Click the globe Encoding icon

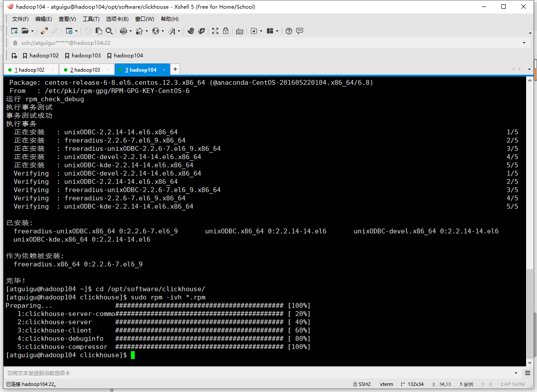[156, 31]
